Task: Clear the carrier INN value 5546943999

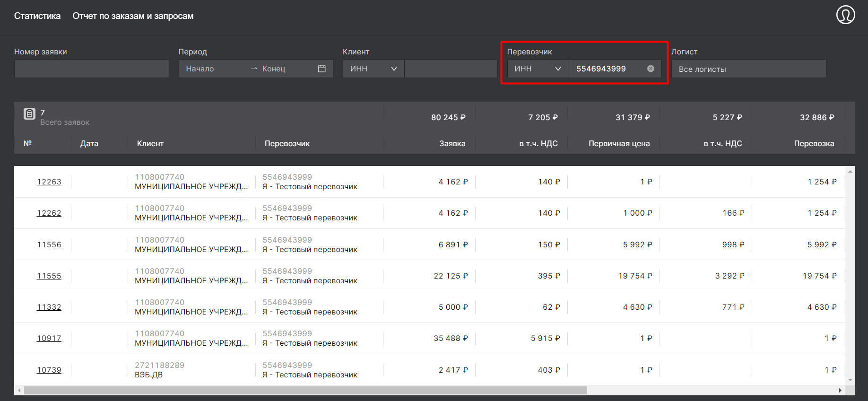Action: click(x=651, y=69)
